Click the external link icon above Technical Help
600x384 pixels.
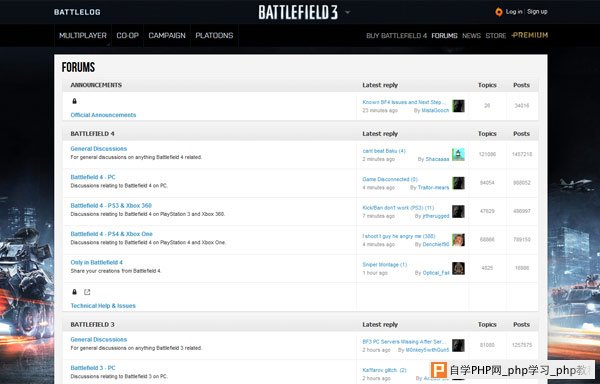coord(87,292)
